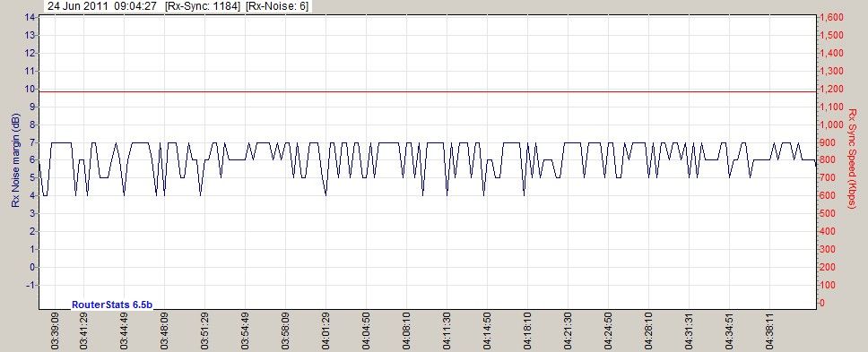Click the time label 03:44:49
Screen dimensions: 868x352
(124, 331)
